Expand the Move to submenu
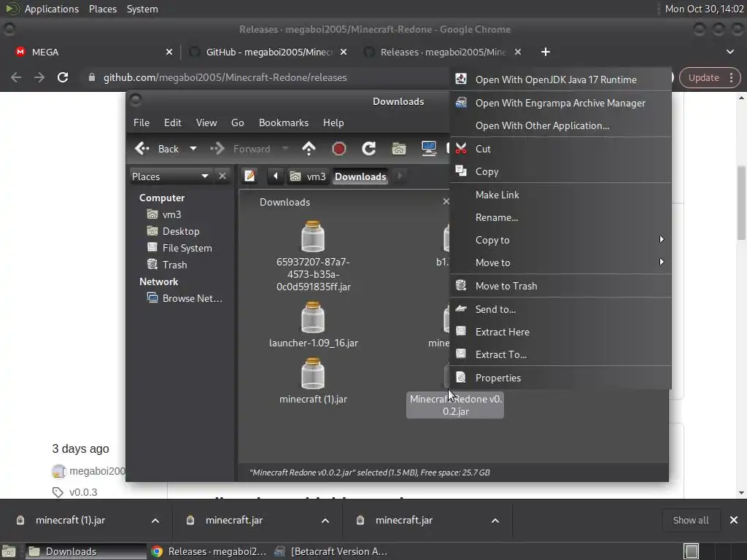This screenshot has height=560, width=747. [560, 262]
